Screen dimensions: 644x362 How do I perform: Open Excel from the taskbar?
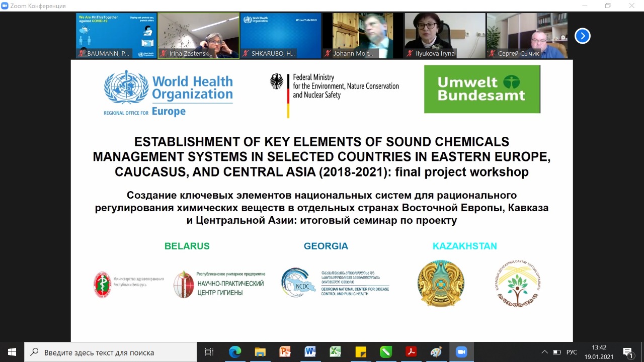tap(336, 352)
